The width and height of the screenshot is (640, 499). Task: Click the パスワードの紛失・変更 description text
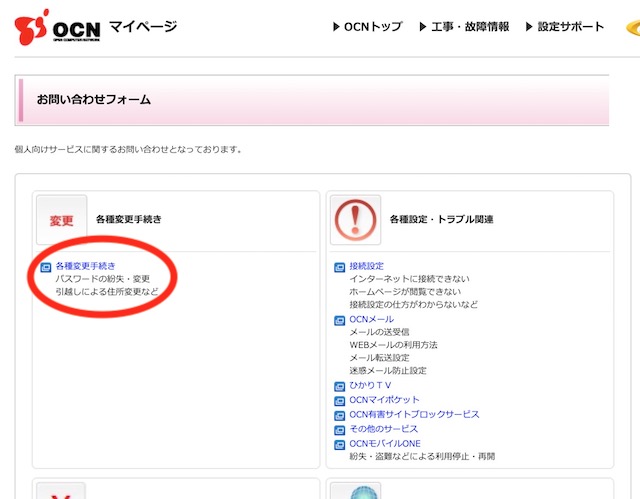click(103, 279)
